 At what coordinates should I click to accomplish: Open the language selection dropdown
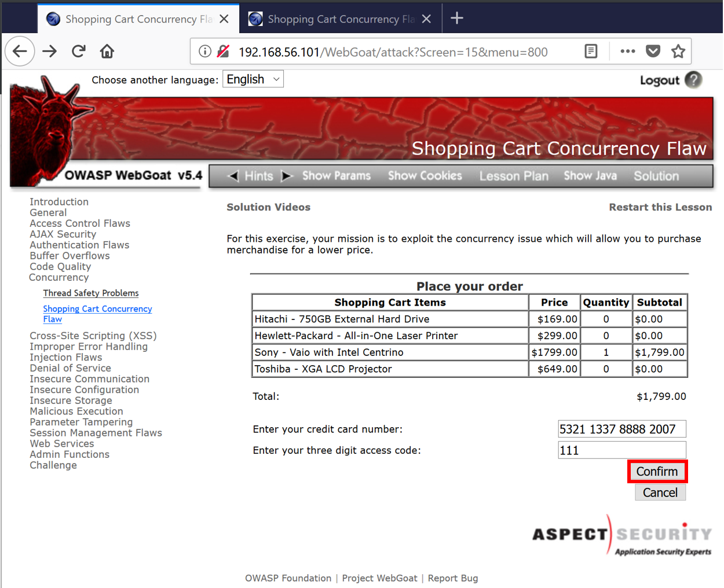[x=253, y=79]
